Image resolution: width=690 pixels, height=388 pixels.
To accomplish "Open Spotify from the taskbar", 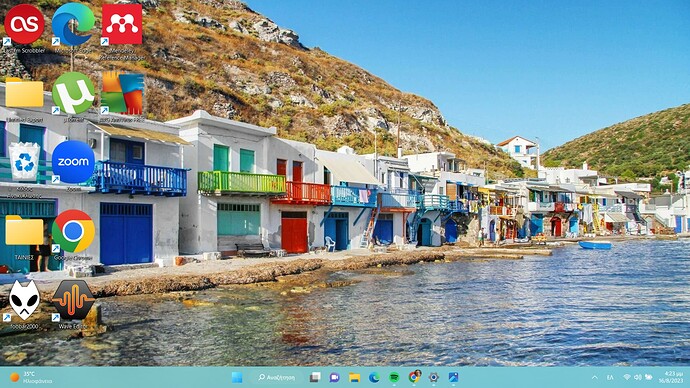I will pyautogui.click(x=394, y=377).
